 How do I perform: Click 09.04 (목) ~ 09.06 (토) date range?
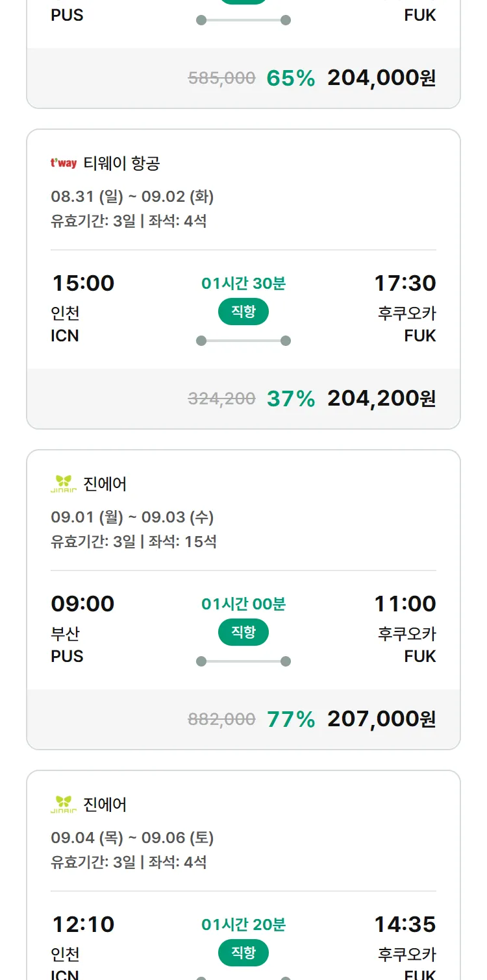(x=132, y=837)
